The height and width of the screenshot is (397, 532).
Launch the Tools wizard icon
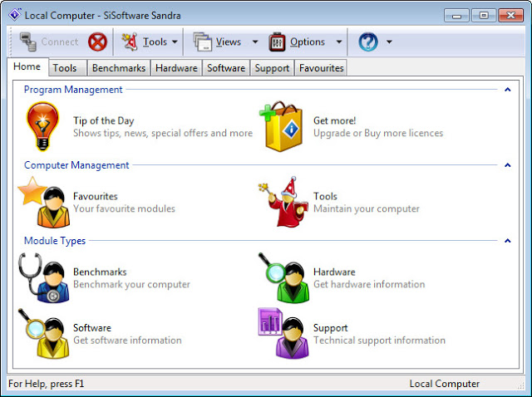point(283,202)
